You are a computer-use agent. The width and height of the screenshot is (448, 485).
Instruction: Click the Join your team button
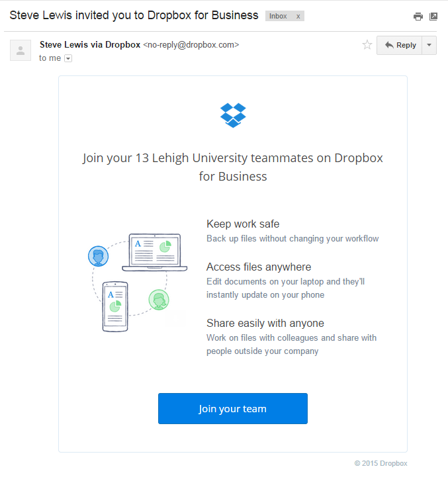(x=233, y=408)
